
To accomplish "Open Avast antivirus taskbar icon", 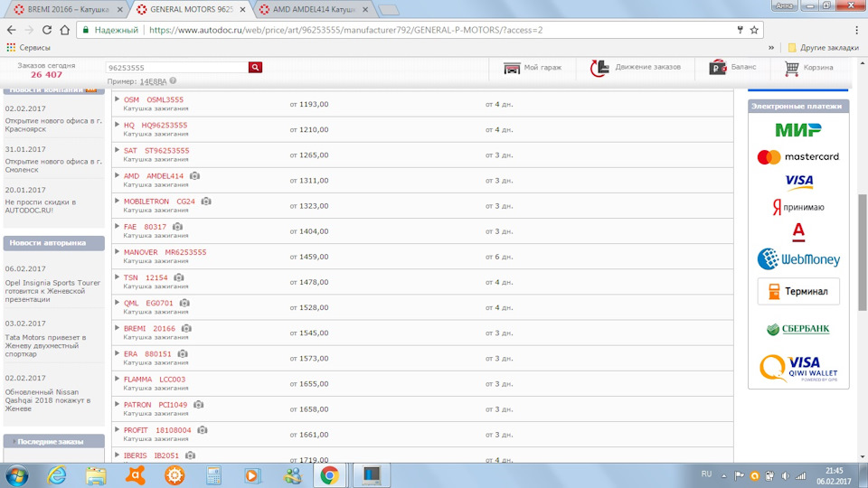I will tap(135, 476).
